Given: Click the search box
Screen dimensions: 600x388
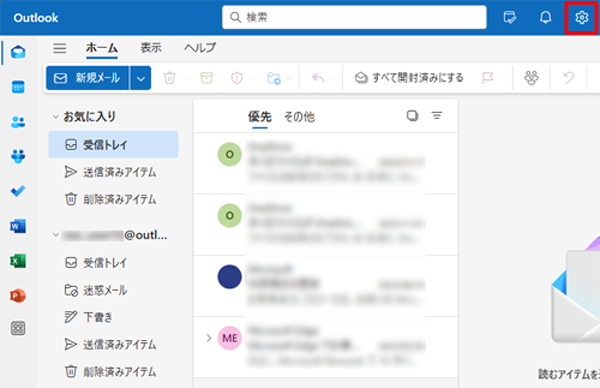Looking at the screenshot, I should (354, 17).
